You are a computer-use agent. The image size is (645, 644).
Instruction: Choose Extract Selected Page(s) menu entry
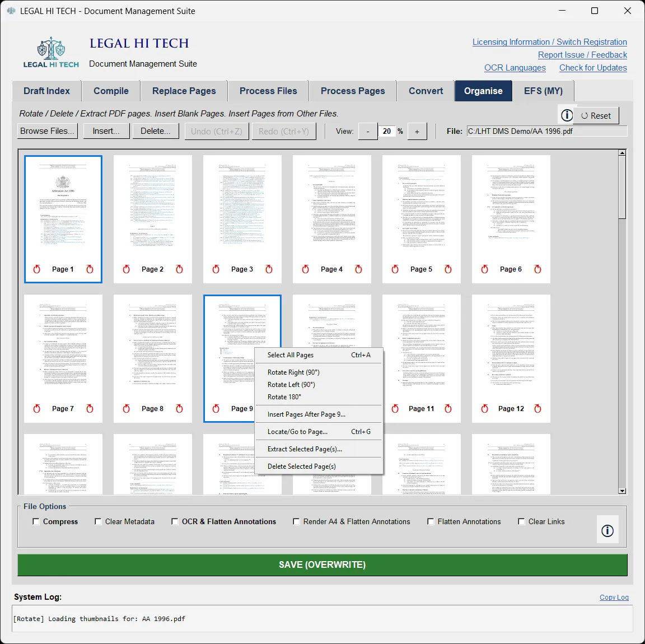click(x=319, y=449)
